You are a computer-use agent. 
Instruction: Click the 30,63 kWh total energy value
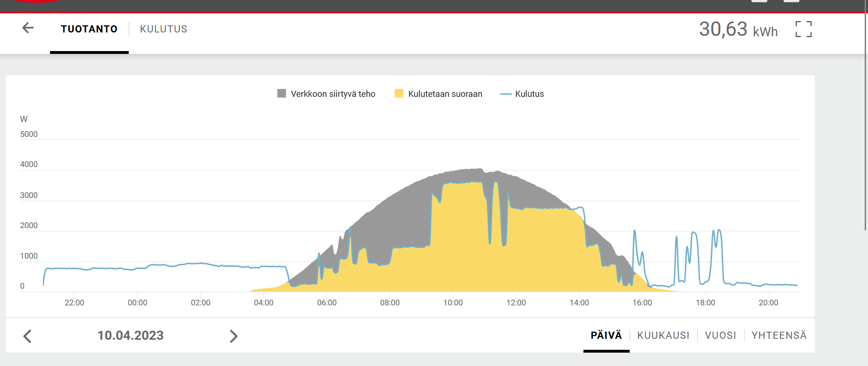pos(738,30)
